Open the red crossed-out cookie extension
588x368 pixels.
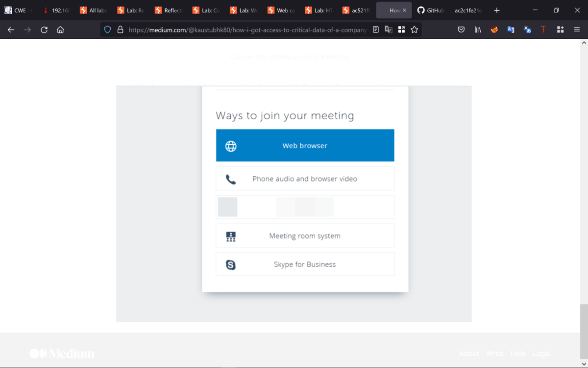point(494,29)
